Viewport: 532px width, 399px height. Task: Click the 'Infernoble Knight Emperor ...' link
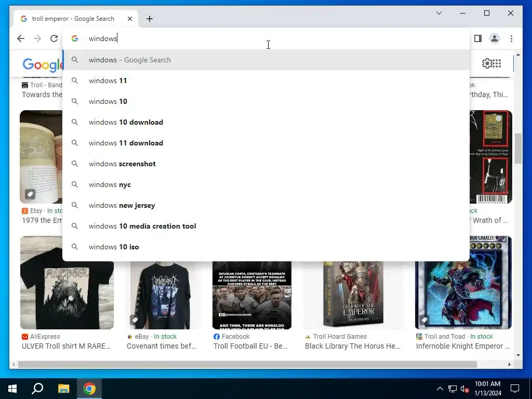click(x=463, y=346)
